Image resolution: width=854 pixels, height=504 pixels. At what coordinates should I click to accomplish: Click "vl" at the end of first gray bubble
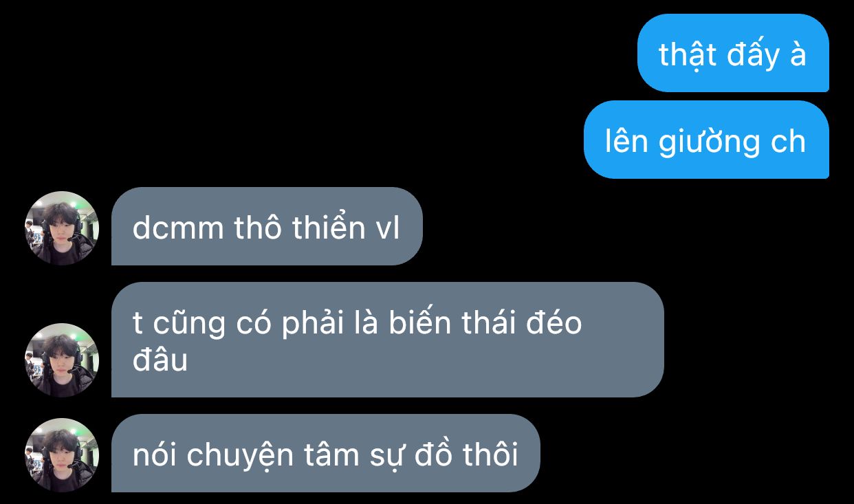(388, 228)
